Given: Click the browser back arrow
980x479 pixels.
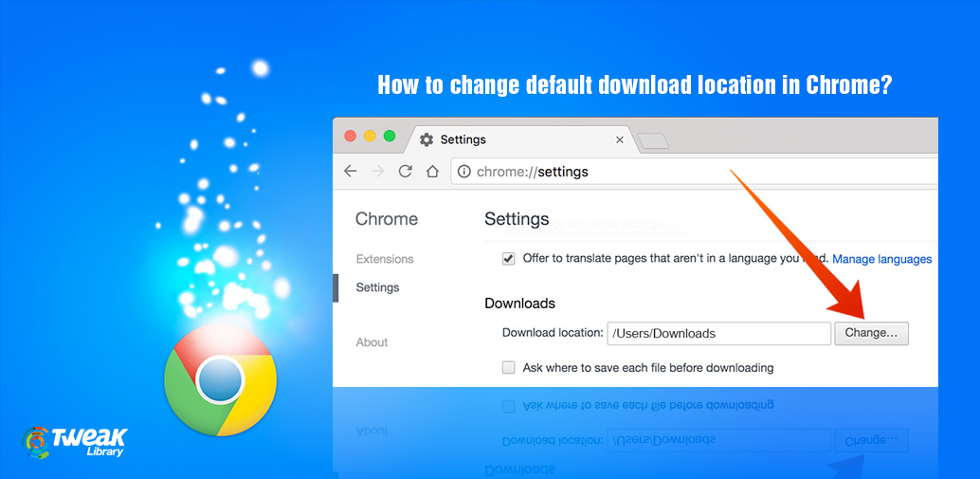Looking at the screenshot, I should [x=351, y=172].
